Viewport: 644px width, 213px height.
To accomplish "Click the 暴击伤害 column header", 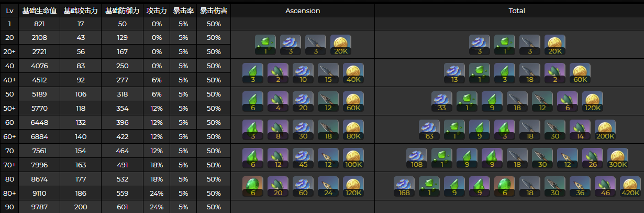I will click(x=214, y=10).
